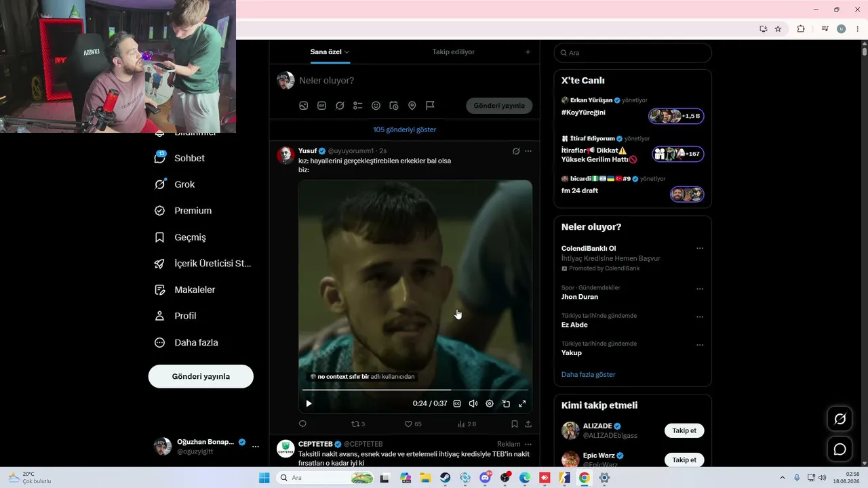This screenshot has width=868, height=488.
Task: Click Daha fazla göster under trends
Action: point(589,374)
